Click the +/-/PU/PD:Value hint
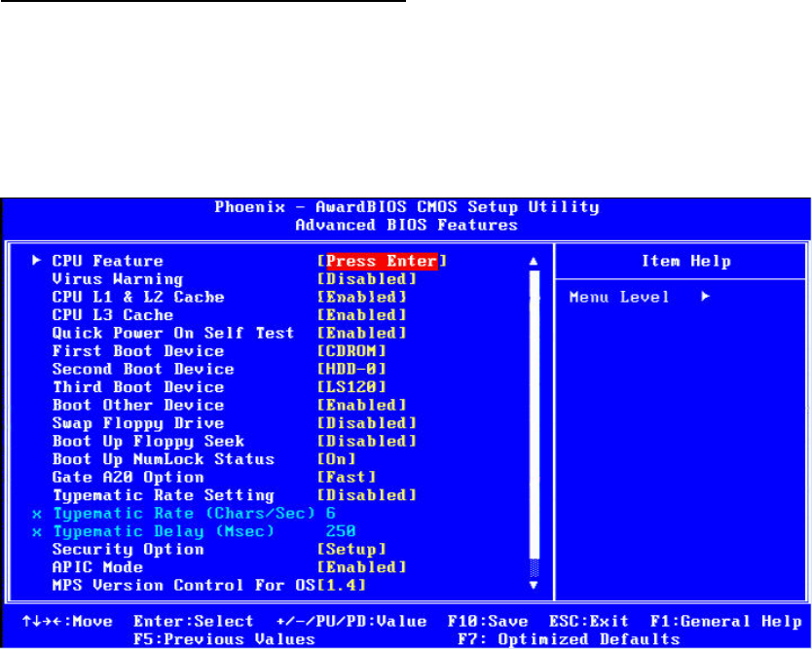 (x=351, y=621)
